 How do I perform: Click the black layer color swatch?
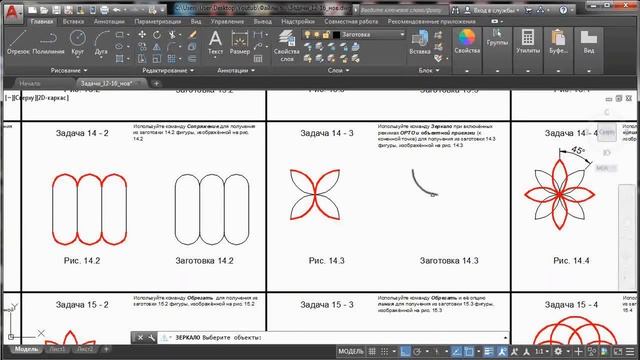coord(336,35)
